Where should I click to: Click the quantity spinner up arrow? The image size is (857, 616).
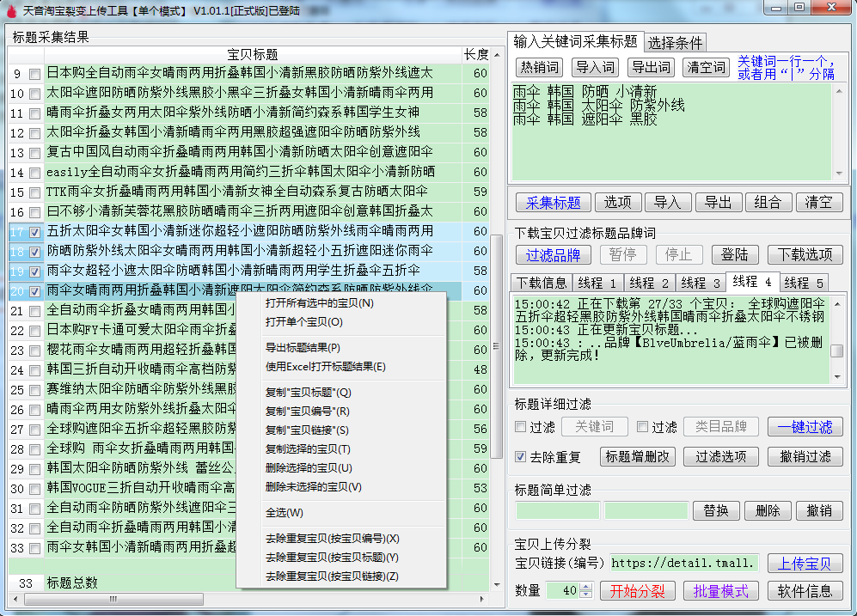(x=586, y=587)
